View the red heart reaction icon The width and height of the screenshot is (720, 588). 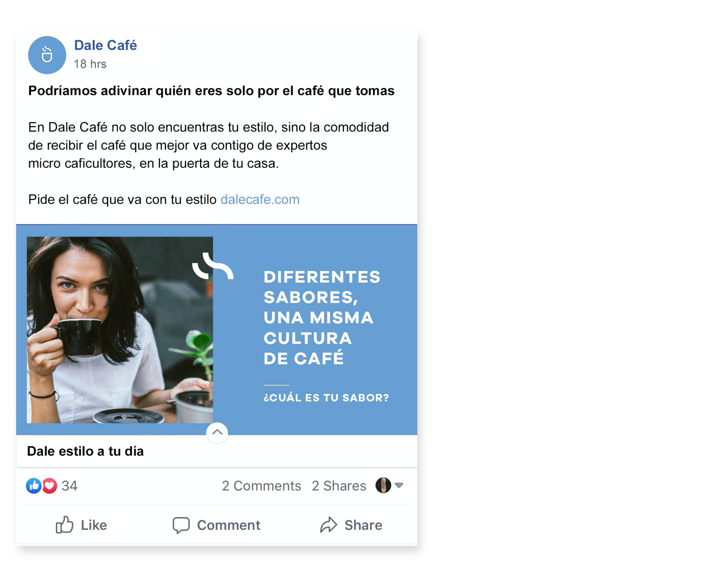(49, 485)
